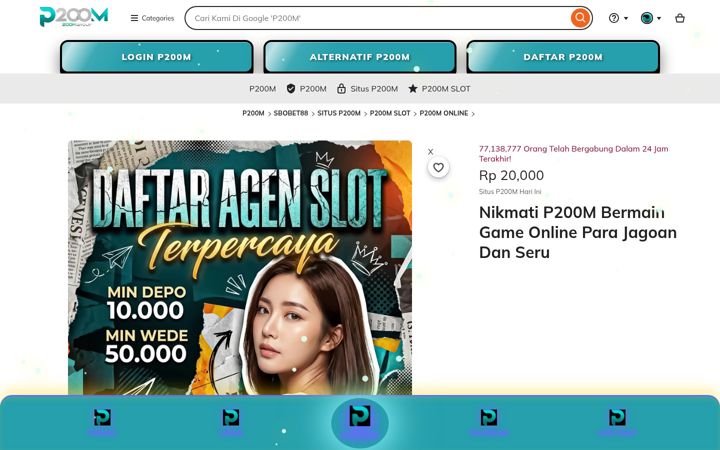Click the 'Nikmati P200M Bermain Game Online' heading
This screenshot has height=450, width=720.
pos(578,232)
